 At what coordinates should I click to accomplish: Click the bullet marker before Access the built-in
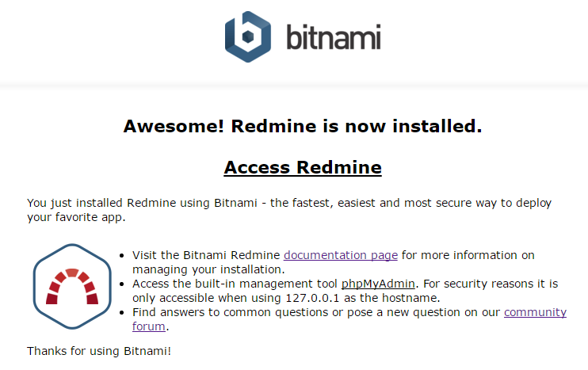tap(121, 284)
